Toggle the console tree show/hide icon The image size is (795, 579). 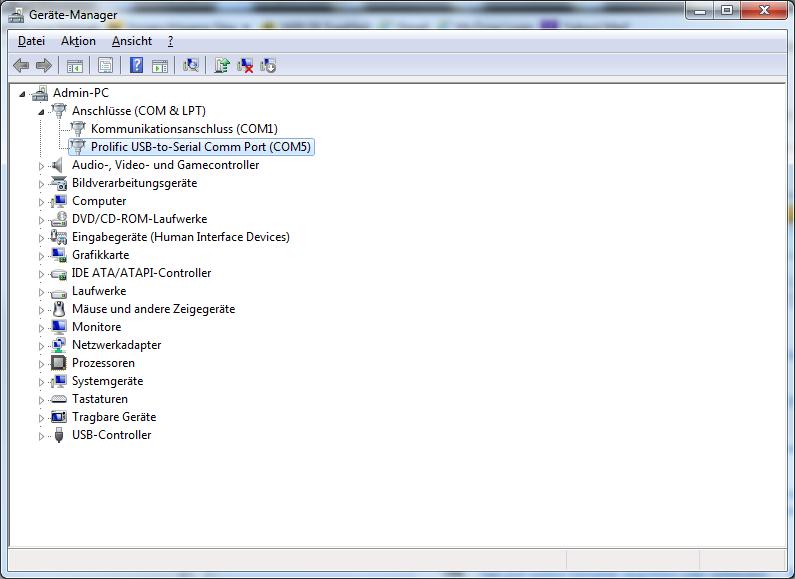pyautogui.click(x=75, y=65)
